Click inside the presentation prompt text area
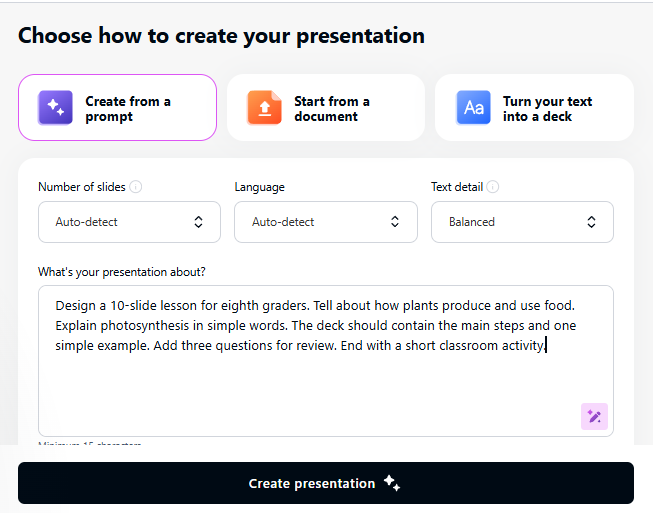The width and height of the screenshot is (653, 513). [x=326, y=361]
